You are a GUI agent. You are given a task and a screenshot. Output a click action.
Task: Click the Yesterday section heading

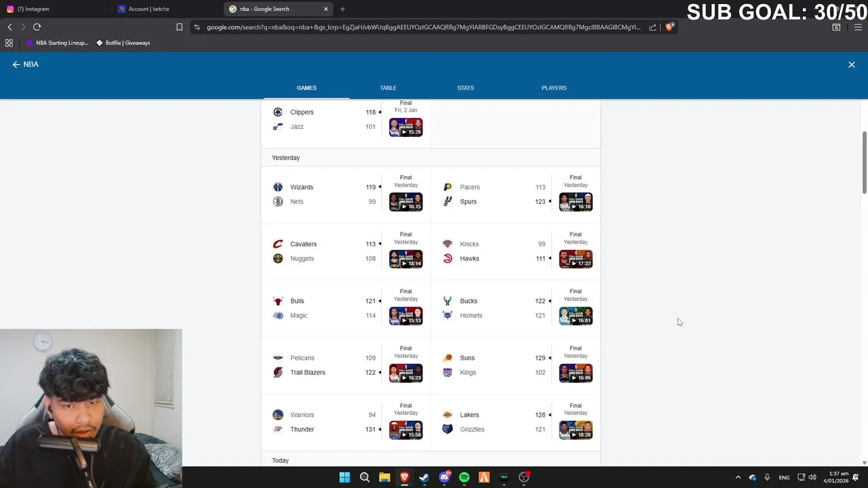[x=285, y=157]
